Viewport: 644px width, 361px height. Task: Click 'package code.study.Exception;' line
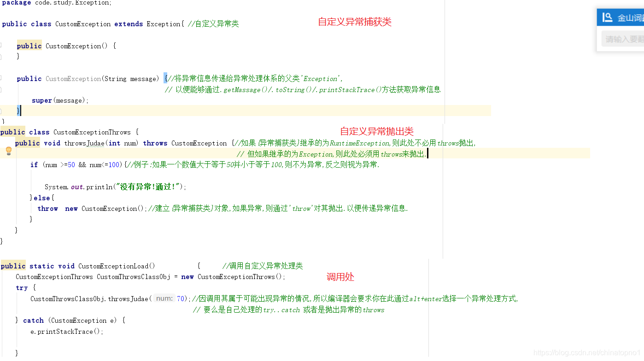point(57,3)
